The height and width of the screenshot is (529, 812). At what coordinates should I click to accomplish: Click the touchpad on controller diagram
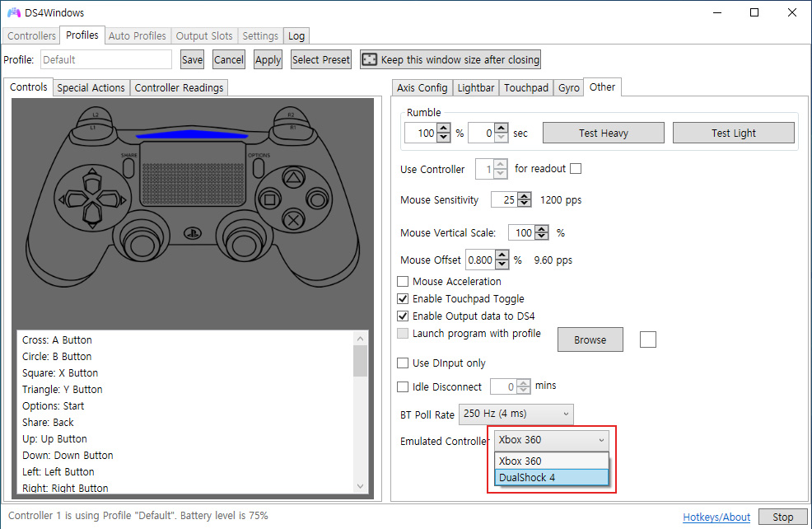tap(194, 174)
